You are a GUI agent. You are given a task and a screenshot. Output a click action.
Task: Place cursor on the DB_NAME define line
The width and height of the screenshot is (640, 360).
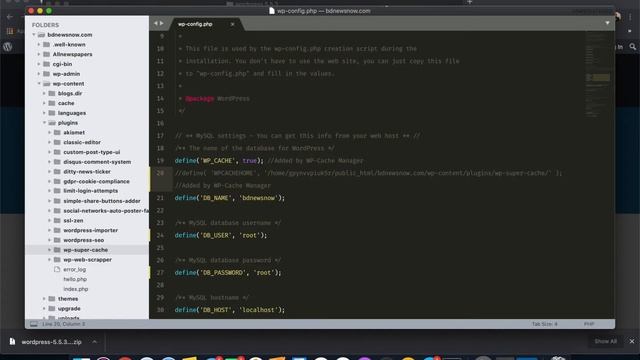[230, 198]
